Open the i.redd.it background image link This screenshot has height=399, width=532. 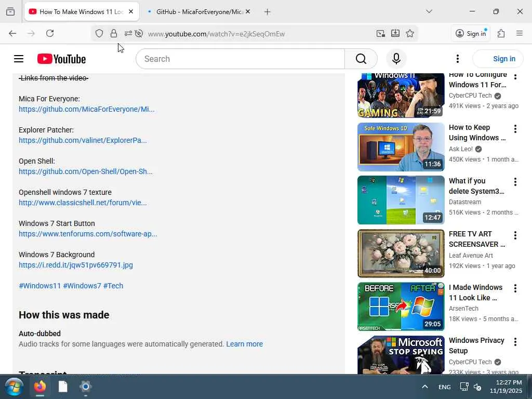click(76, 265)
